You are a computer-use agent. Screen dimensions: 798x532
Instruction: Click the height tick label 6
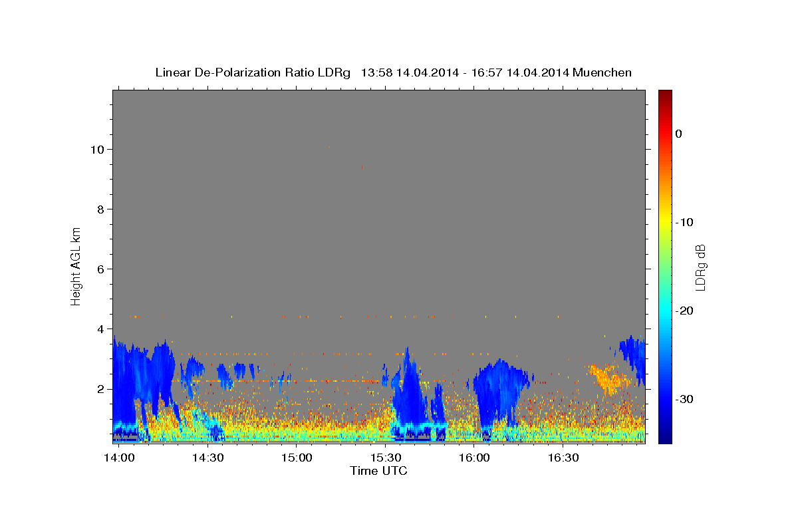[x=100, y=269]
